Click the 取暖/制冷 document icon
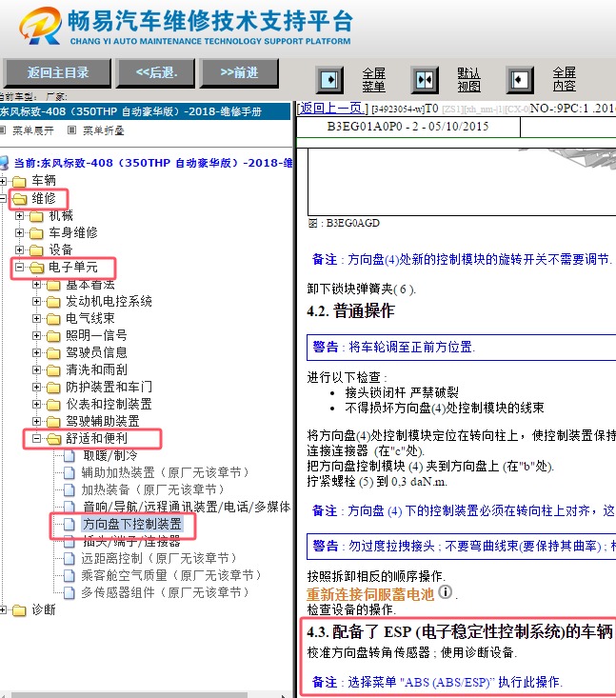This screenshot has width=616, height=698. click(x=69, y=456)
